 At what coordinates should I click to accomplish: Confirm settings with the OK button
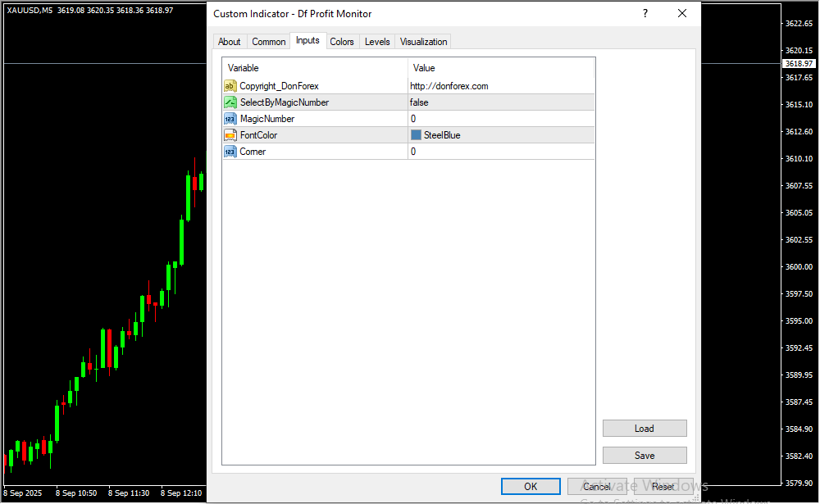pyautogui.click(x=531, y=486)
